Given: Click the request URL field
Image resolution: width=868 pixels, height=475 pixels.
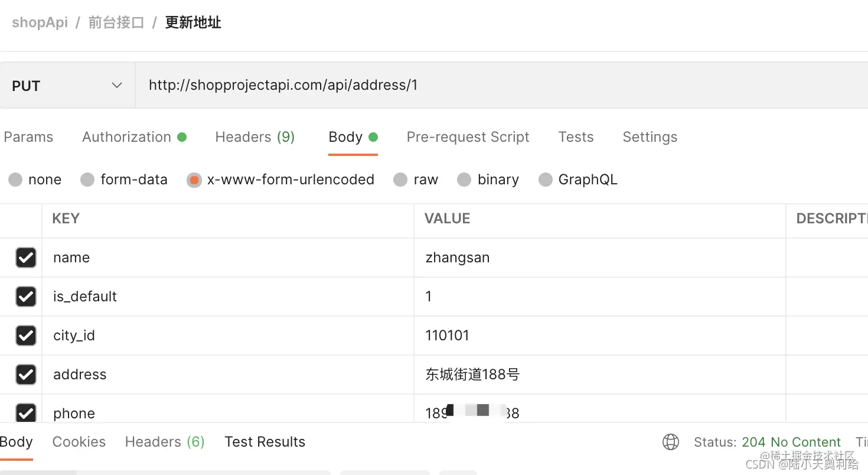Looking at the screenshot, I should tap(502, 86).
